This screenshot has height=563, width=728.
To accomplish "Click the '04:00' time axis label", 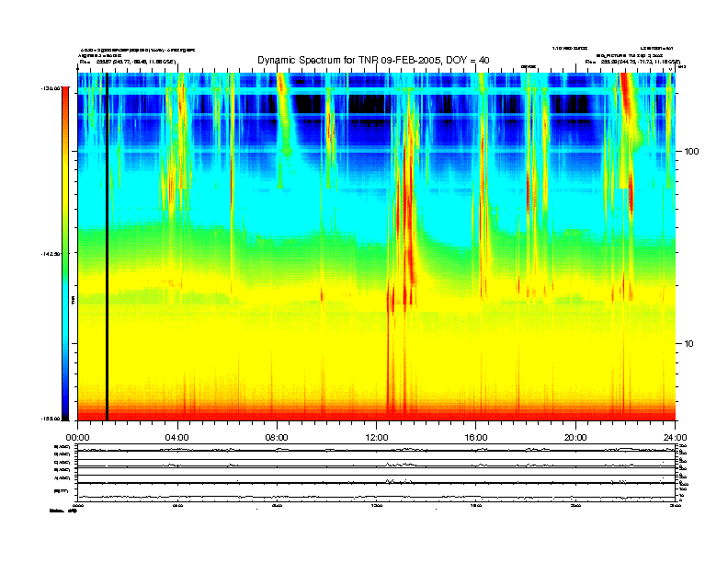I will click(x=176, y=438).
